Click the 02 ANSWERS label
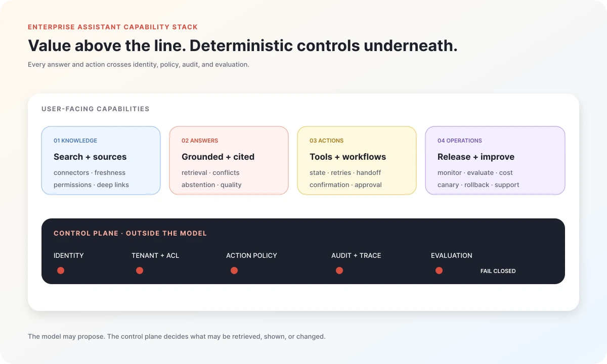Image resolution: width=607 pixels, height=364 pixels. (200, 141)
